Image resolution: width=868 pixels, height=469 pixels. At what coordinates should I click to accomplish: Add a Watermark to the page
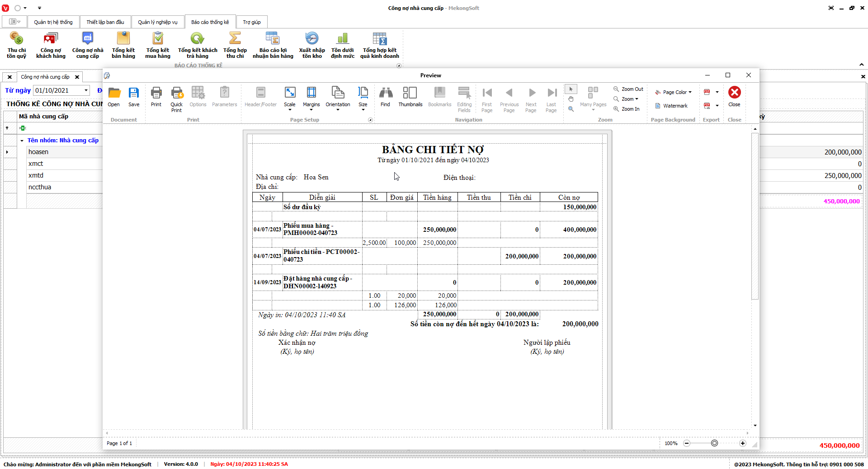click(672, 106)
